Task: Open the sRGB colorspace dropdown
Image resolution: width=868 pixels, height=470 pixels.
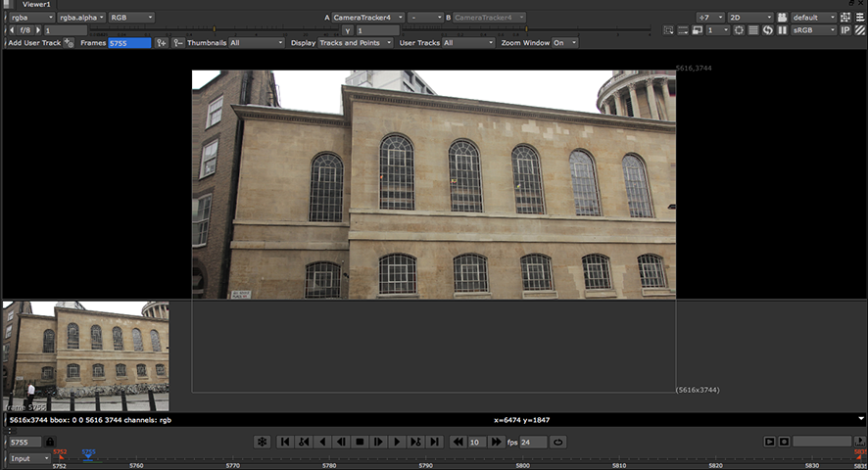Action: pos(813,30)
